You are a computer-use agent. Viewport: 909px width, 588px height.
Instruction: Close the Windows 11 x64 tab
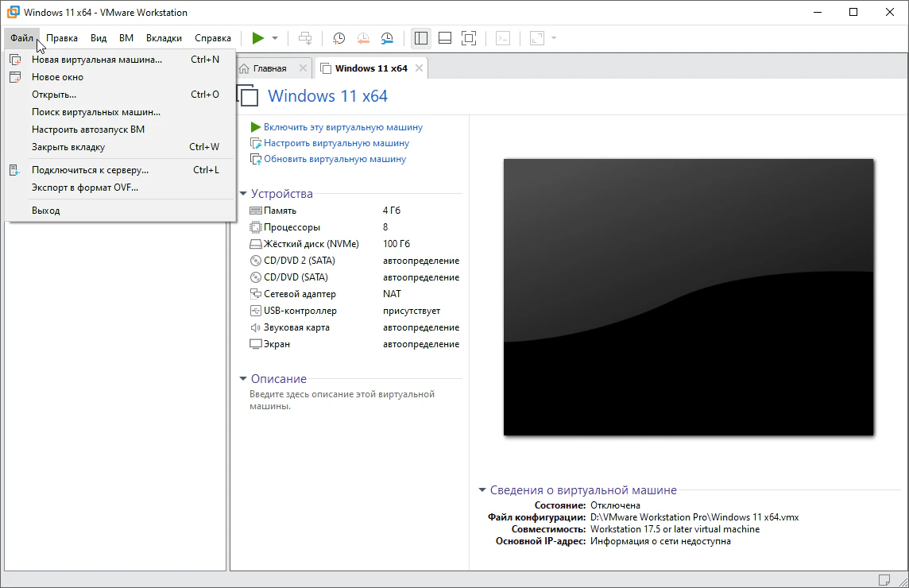click(420, 68)
